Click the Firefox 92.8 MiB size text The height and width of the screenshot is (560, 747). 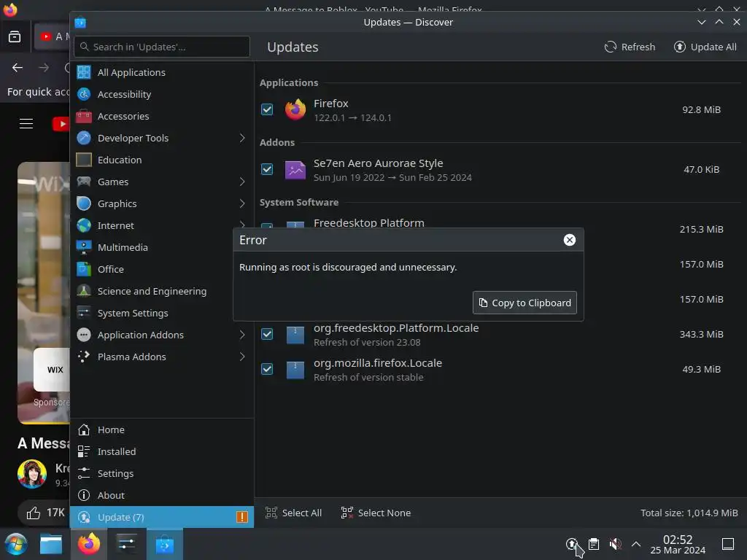pos(701,109)
